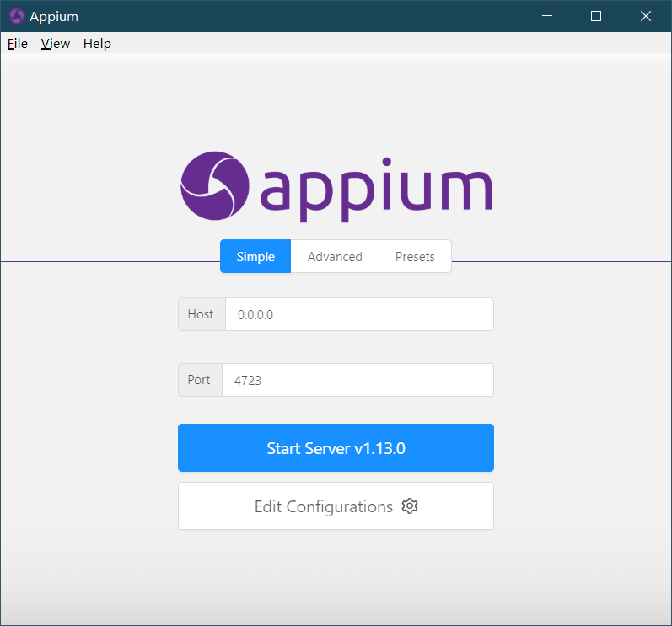Open the View menu
Image resolution: width=672 pixels, height=626 pixels.
point(56,43)
